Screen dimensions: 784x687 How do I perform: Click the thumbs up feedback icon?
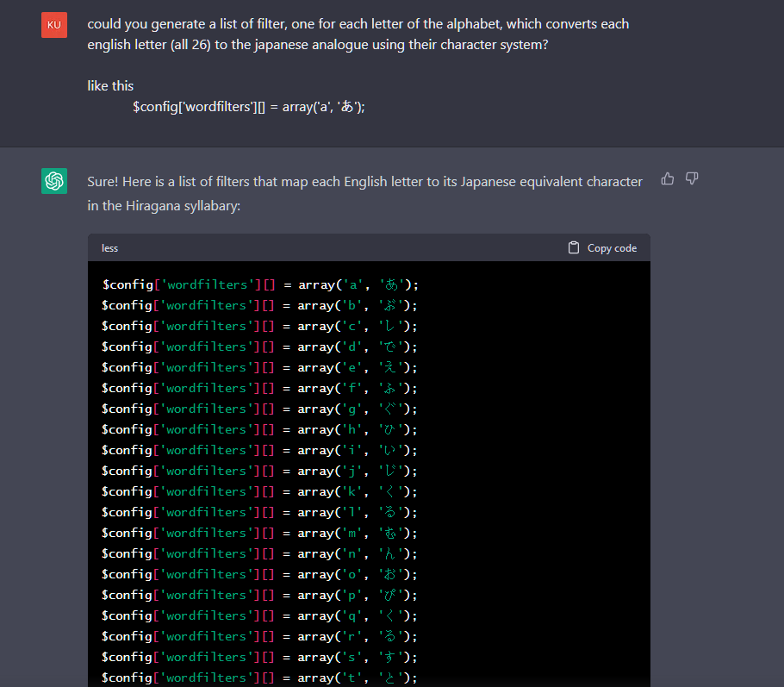coord(668,178)
